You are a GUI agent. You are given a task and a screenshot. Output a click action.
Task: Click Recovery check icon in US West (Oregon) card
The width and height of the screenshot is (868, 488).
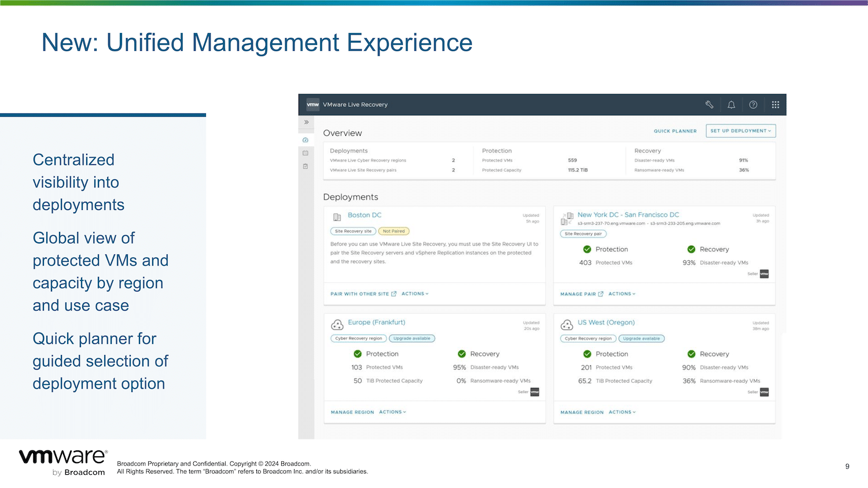pyautogui.click(x=691, y=354)
